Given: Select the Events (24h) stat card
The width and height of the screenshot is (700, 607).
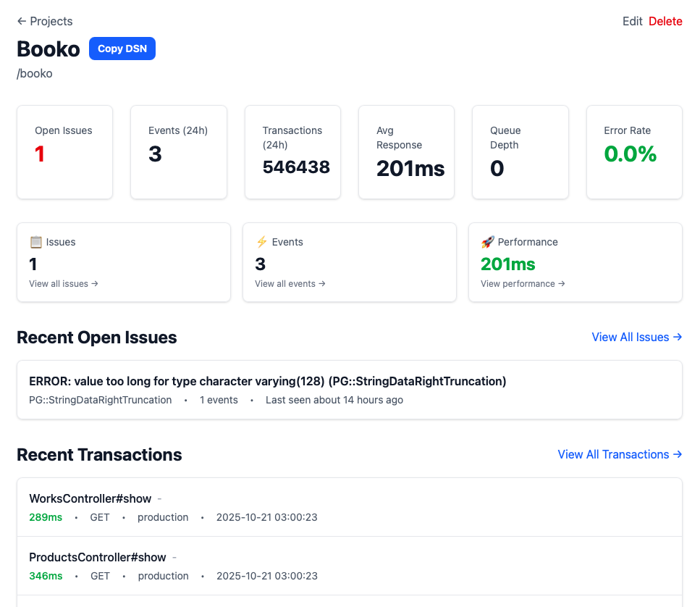Looking at the screenshot, I should pos(178,152).
